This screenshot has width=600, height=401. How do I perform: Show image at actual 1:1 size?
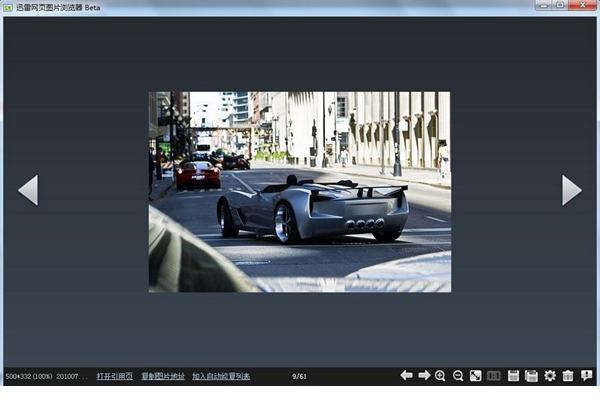(x=493, y=376)
